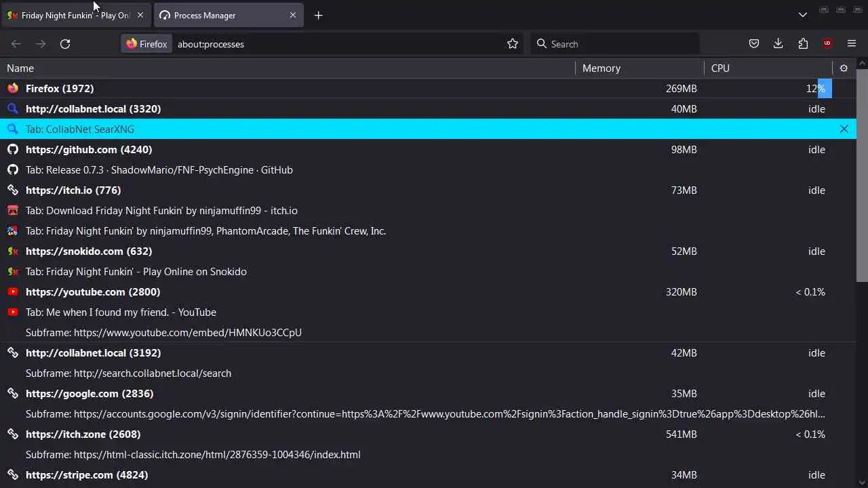Viewport: 868px width, 488px height.
Task: Select the https://youtube.com (2800) process
Action: tap(428, 291)
